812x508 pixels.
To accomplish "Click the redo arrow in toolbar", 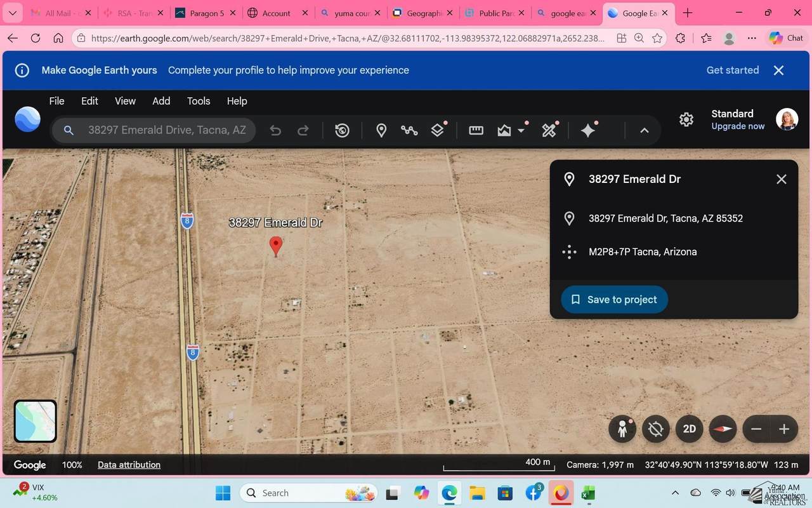I will coord(303,131).
